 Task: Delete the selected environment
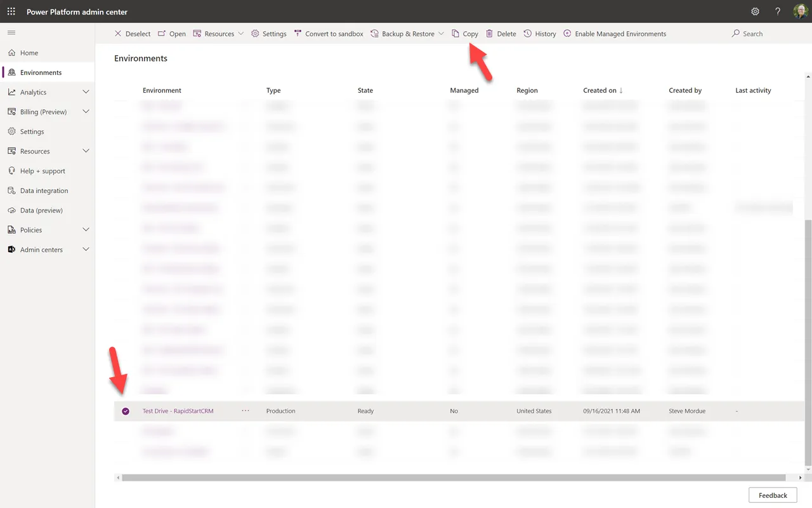(501, 34)
